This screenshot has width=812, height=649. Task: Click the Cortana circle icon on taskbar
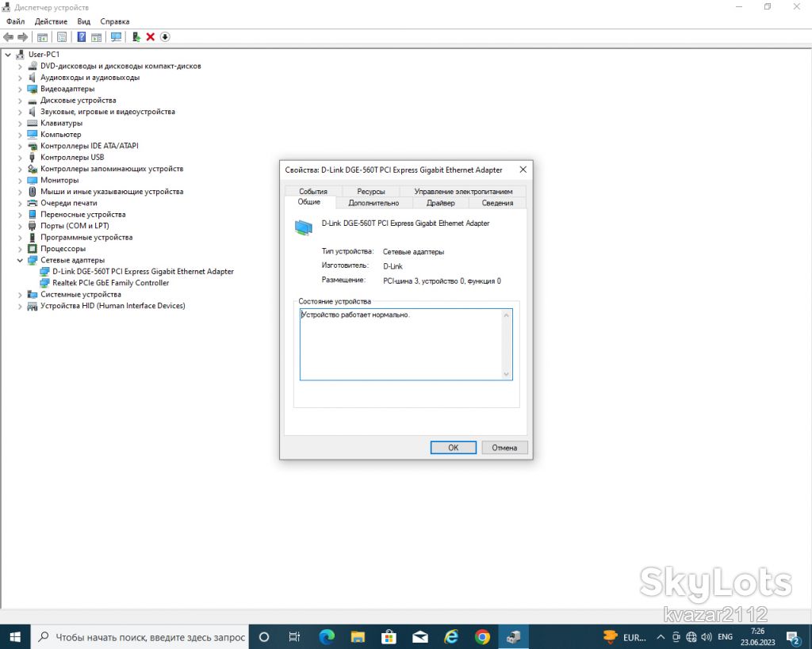263,636
